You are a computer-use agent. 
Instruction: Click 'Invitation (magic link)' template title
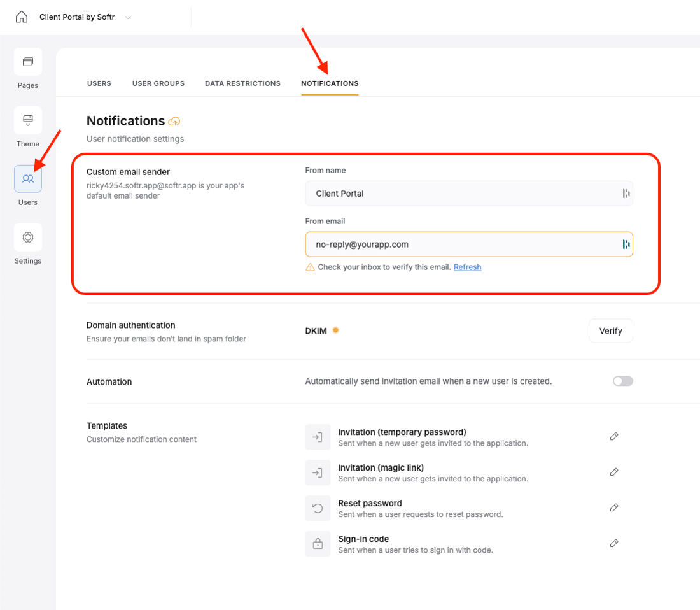[381, 467]
